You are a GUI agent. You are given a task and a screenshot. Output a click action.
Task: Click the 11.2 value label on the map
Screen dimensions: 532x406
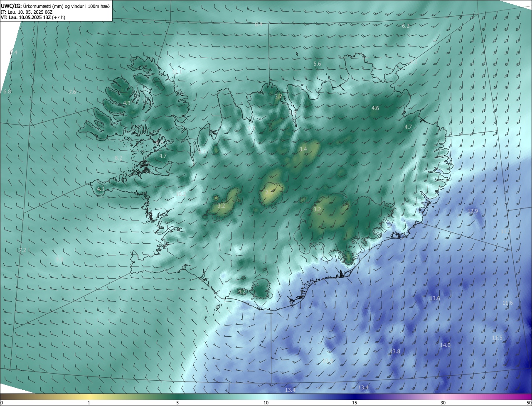click(x=506, y=231)
